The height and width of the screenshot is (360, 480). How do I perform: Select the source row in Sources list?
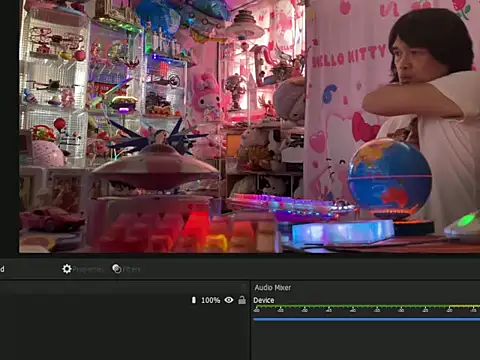pos(123,300)
